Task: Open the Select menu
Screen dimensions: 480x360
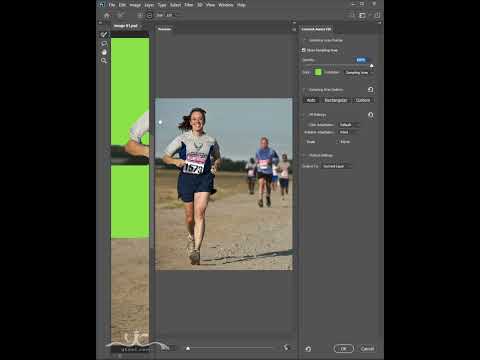Action: tap(175, 5)
